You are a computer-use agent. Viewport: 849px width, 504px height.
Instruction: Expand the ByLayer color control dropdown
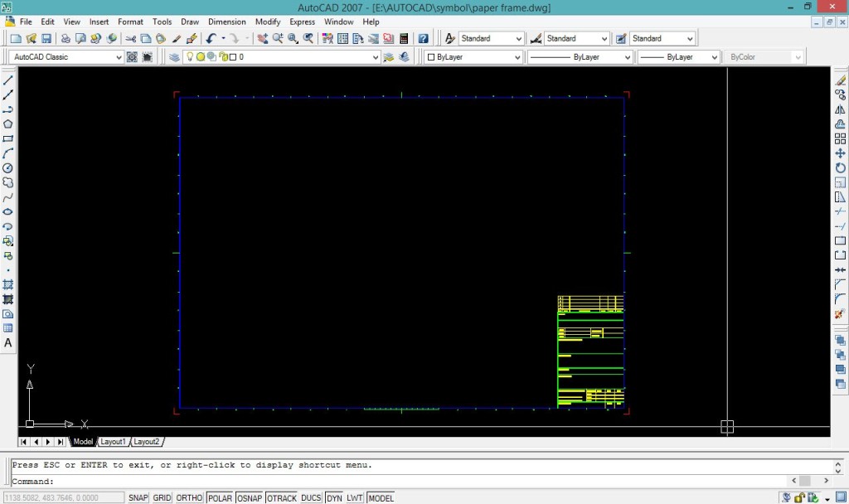click(518, 56)
